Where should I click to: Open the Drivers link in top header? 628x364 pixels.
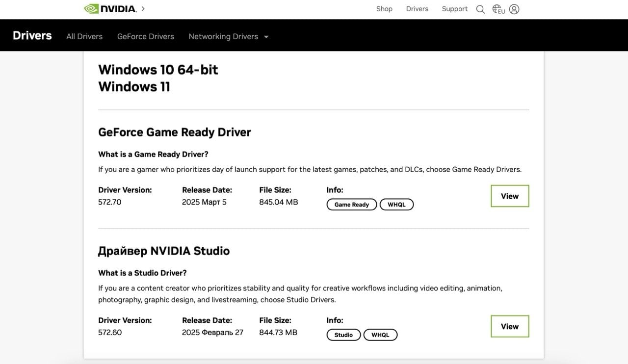click(x=417, y=9)
